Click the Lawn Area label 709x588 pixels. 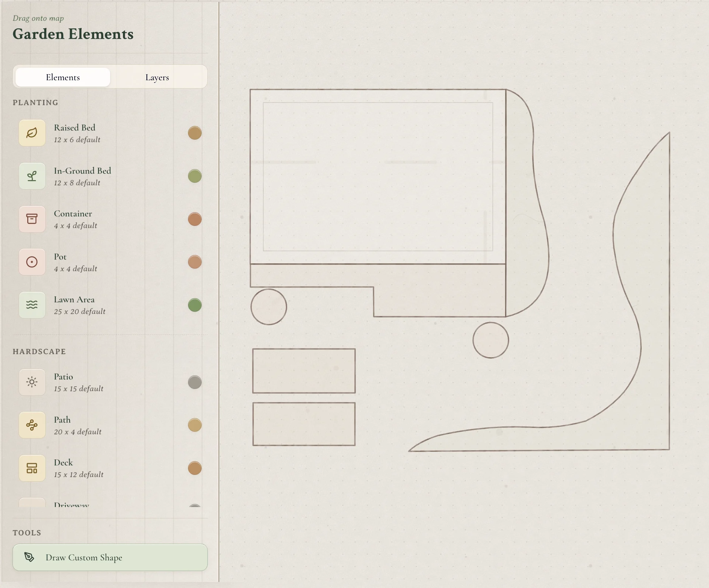[74, 299]
